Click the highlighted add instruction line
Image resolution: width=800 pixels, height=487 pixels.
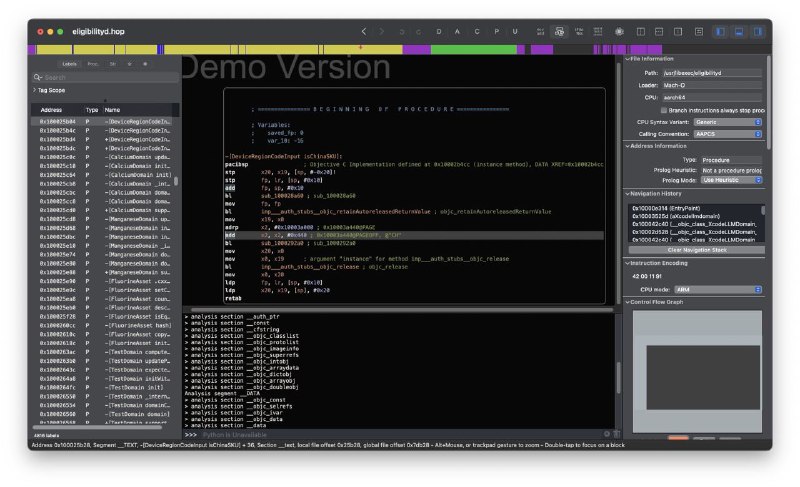[414, 235]
